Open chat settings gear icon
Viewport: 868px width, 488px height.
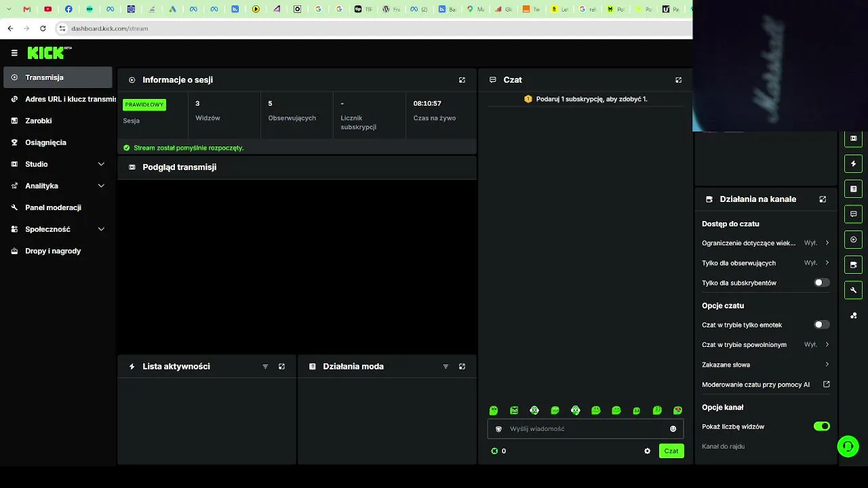pyautogui.click(x=647, y=451)
